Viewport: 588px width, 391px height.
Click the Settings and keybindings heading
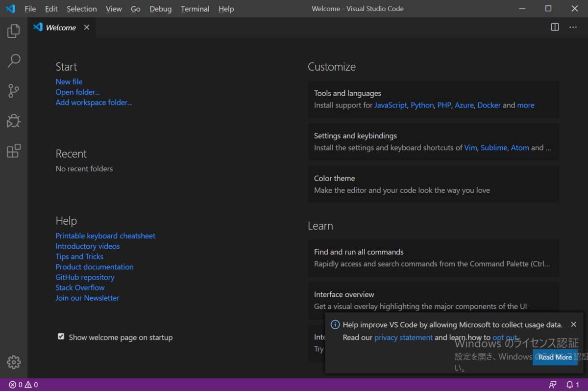click(355, 136)
